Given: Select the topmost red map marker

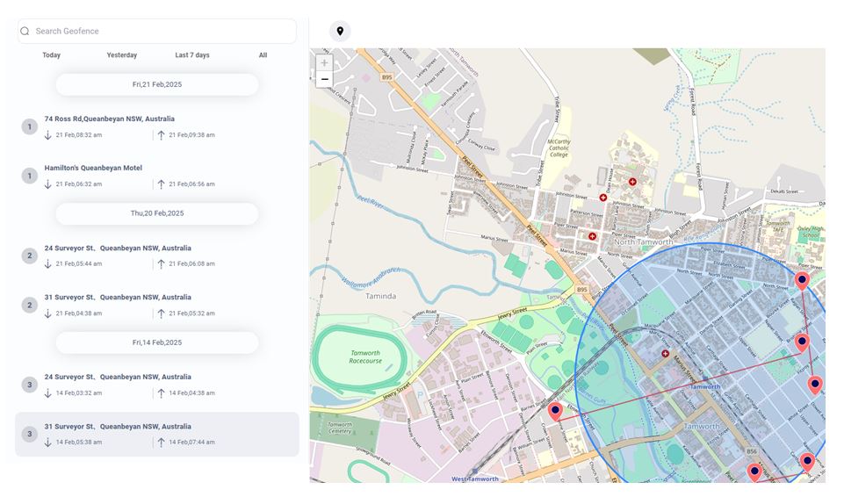Looking at the screenshot, I should pyautogui.click(x=801, y=280).
